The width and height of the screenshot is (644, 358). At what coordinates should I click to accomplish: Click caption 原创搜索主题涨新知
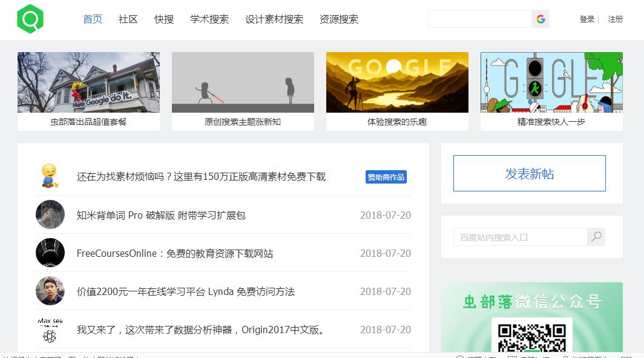coord(243,122)
